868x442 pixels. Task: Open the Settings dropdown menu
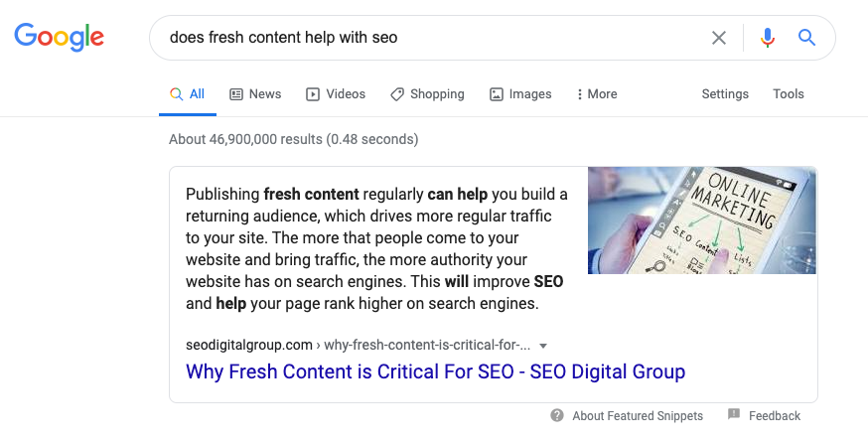point(725,94)
